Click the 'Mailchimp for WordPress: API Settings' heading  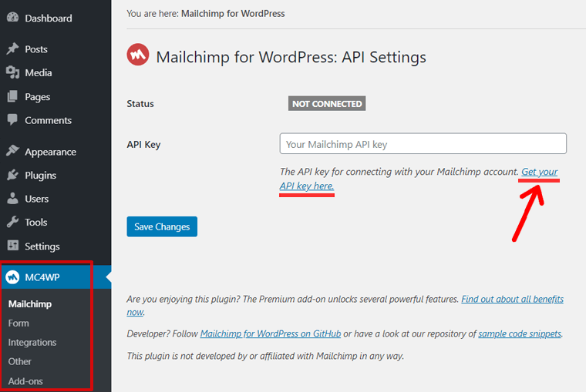[291, 57]
